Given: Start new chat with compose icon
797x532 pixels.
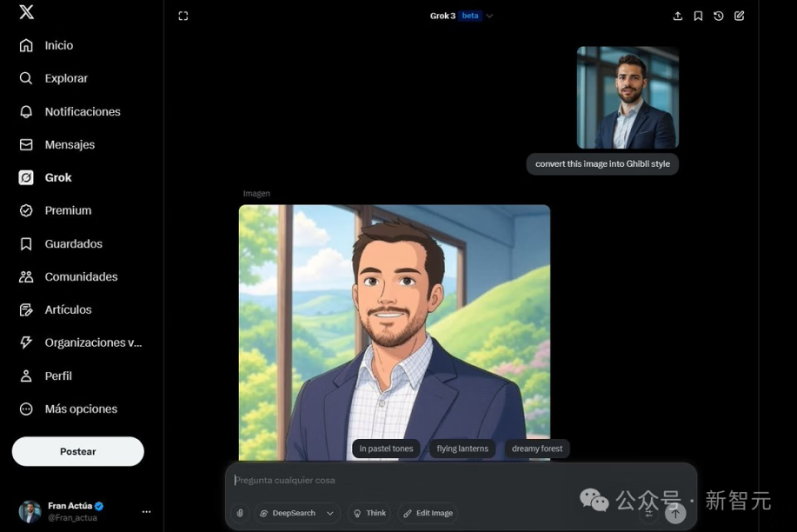Looking at the screenshot, I should [x=739, y=16].
